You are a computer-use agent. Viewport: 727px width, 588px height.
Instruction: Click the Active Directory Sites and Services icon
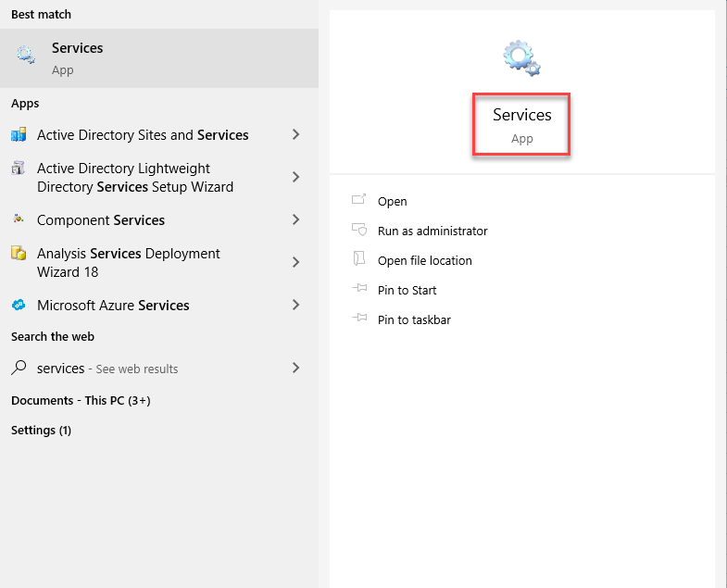pyautogui.click(x=19, y=134)
